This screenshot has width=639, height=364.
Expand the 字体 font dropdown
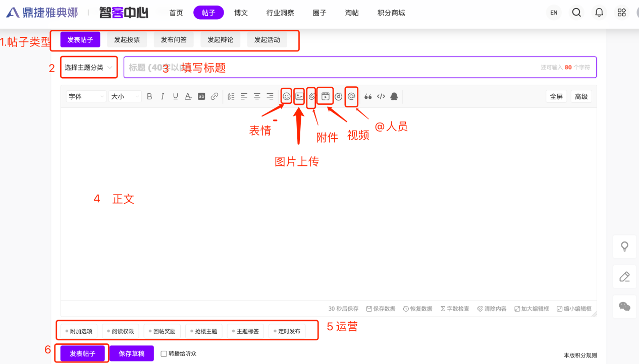pyautogui.click(x=86, y=96)
